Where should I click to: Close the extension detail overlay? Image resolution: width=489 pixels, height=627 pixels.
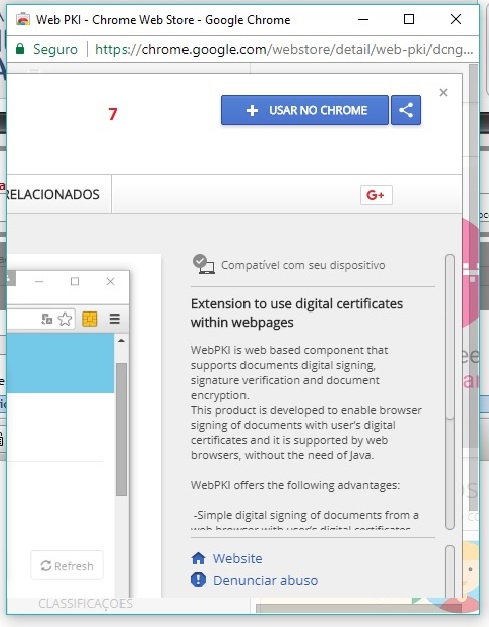click(x=443, y=92)
